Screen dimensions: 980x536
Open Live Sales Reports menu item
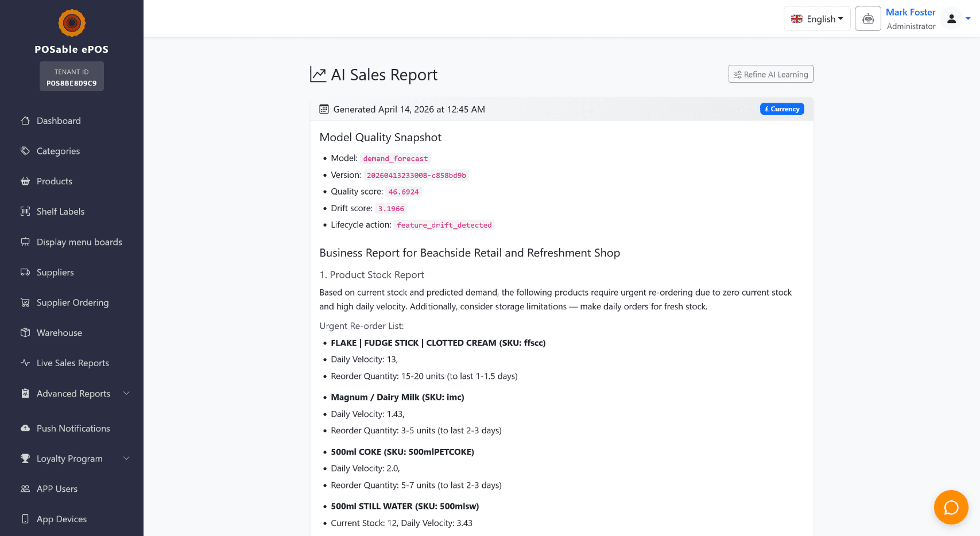click(72, 363)
